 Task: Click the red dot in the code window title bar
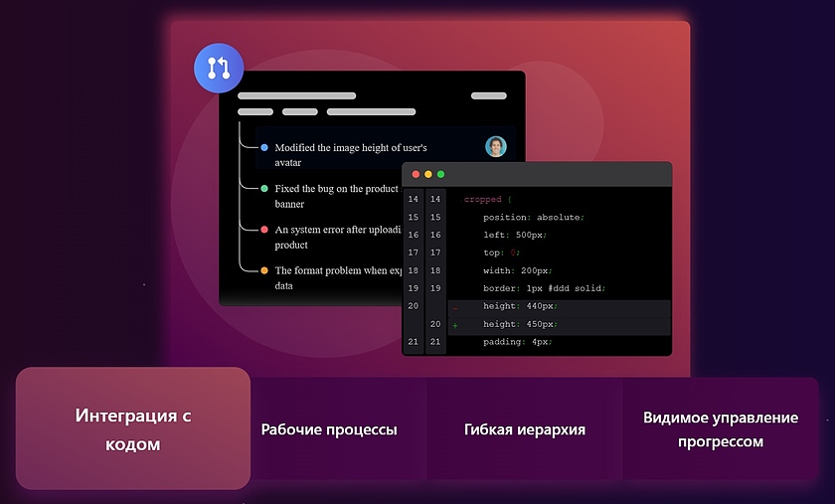coord(416,174)
